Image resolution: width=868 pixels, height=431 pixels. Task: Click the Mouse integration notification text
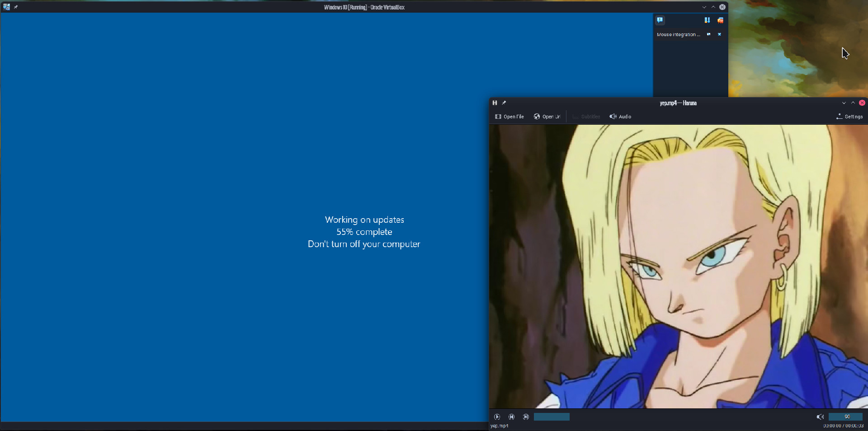tap(678, 34)
